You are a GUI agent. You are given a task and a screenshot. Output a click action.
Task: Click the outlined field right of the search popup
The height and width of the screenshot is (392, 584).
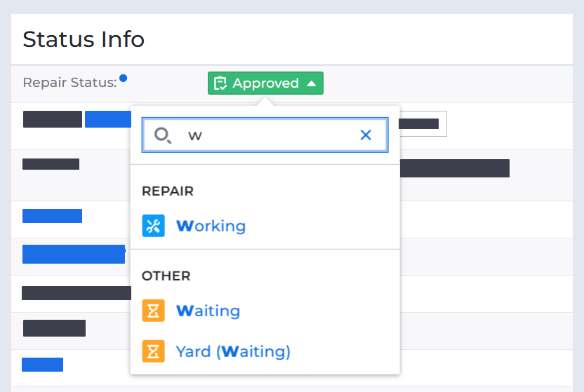(423, 124)
